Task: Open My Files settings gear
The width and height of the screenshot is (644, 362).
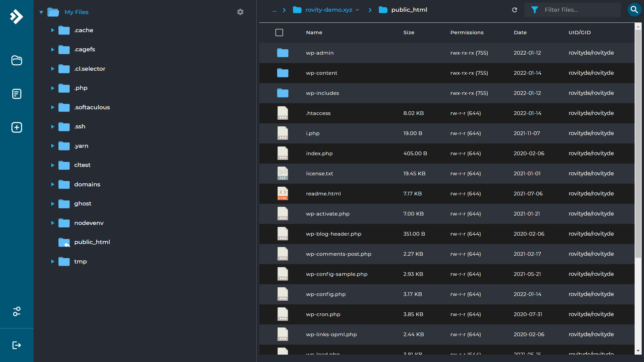Action: coord(240,12)
